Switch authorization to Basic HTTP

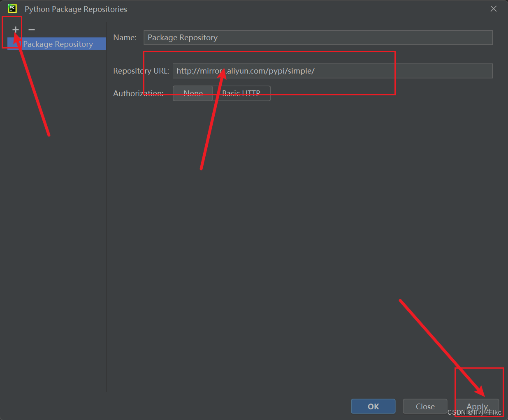click(x=242, y=93)
